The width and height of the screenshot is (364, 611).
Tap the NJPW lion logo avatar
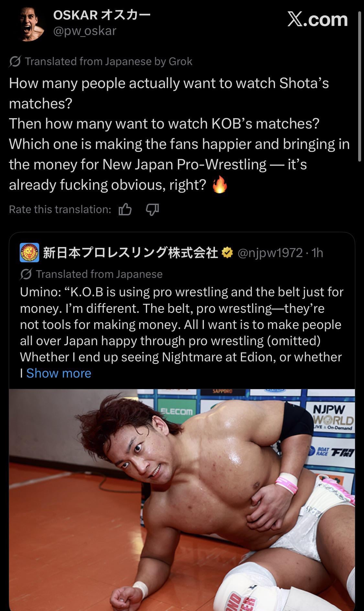[x=29, y=252]
